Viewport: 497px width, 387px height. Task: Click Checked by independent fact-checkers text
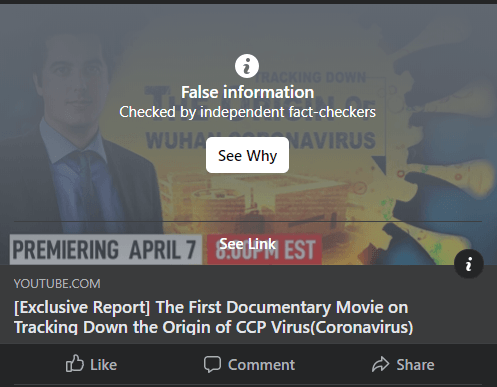click(247, 112)
